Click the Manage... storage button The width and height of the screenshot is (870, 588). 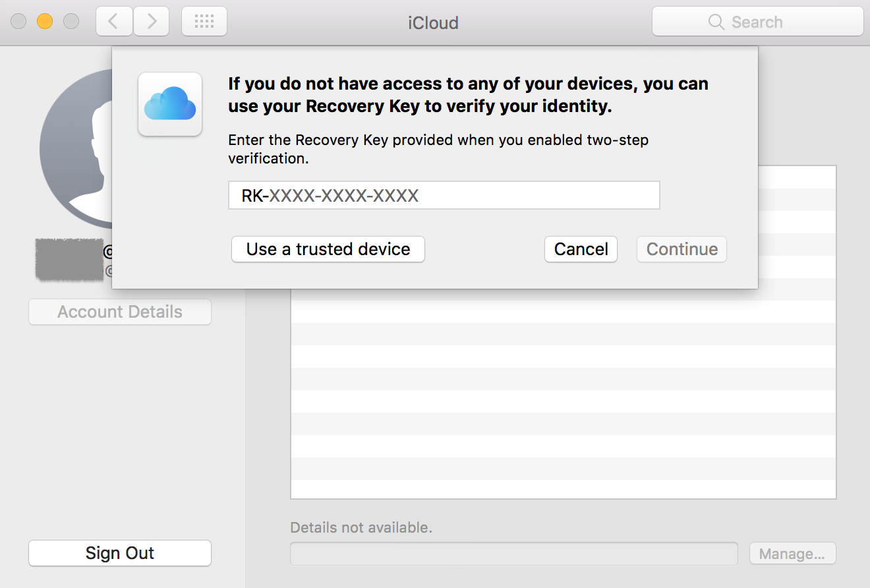(x=792, y=554)
